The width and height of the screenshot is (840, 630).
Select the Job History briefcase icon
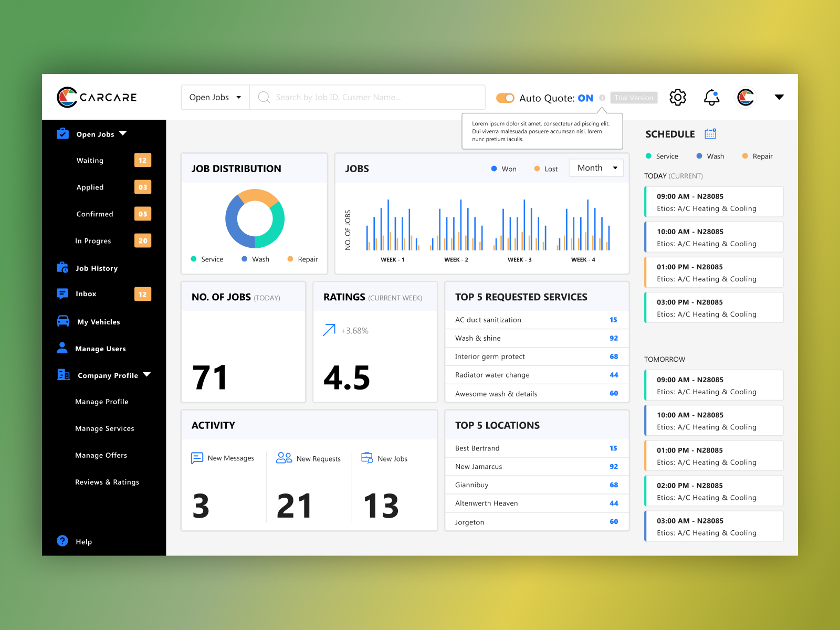tap(62, 268)
